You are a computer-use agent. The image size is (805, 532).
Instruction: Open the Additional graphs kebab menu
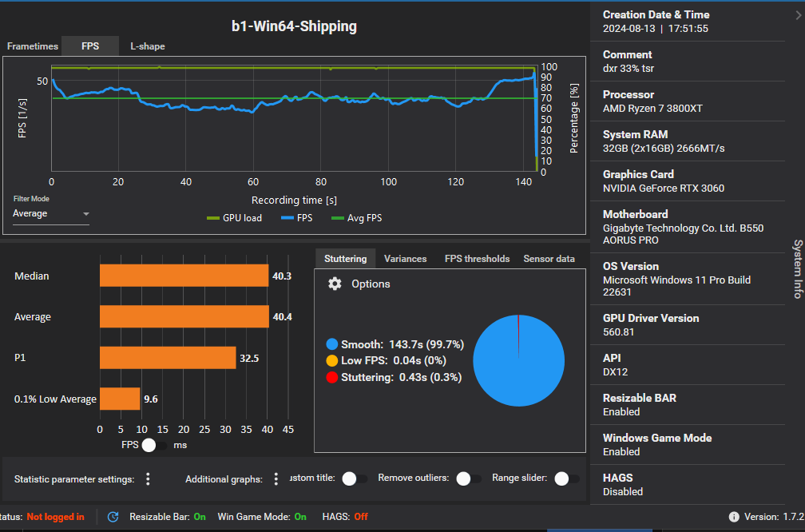(275, 478)
